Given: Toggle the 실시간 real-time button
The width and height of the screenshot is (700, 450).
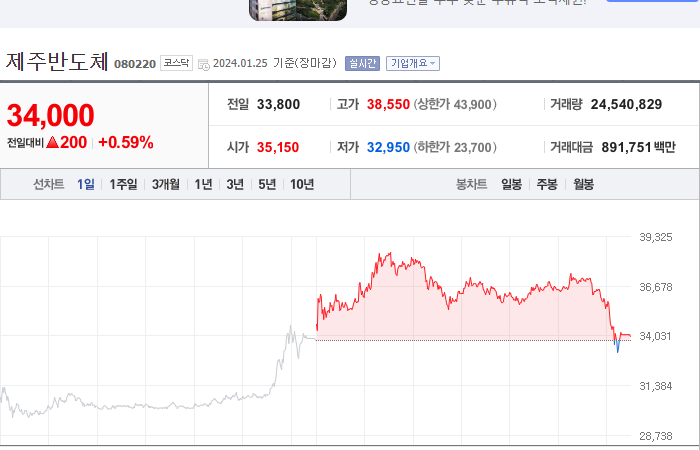Looking at the screenshot, I should click(362, 63).
